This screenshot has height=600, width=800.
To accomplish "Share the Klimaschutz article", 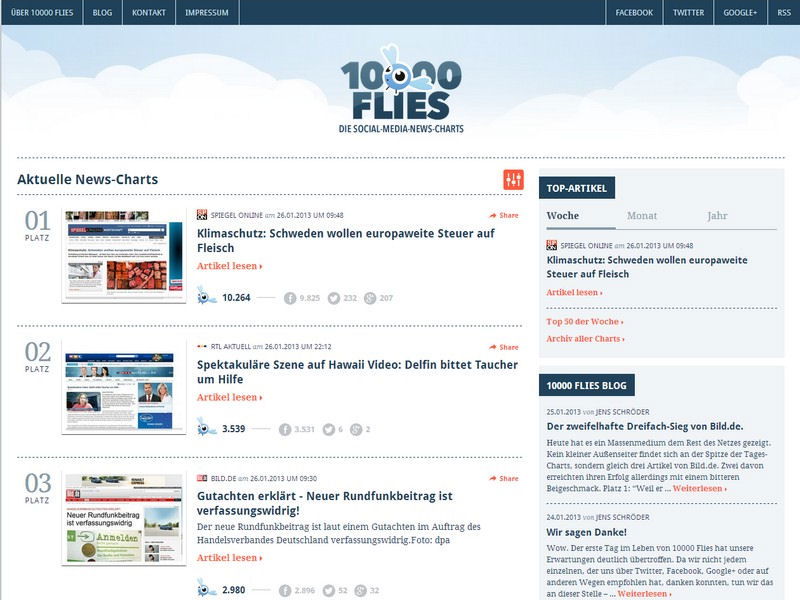I will [x=504, y=215].
